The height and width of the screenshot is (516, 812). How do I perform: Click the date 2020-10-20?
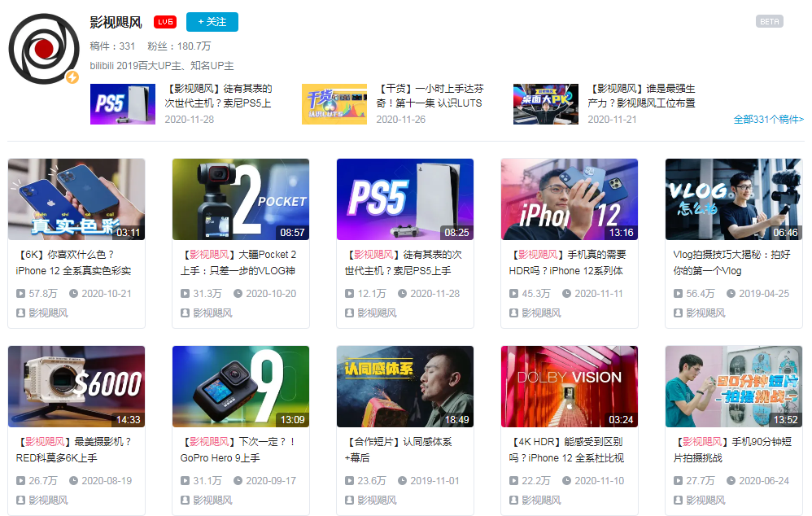pyautogui.click(x=271, y=294)
